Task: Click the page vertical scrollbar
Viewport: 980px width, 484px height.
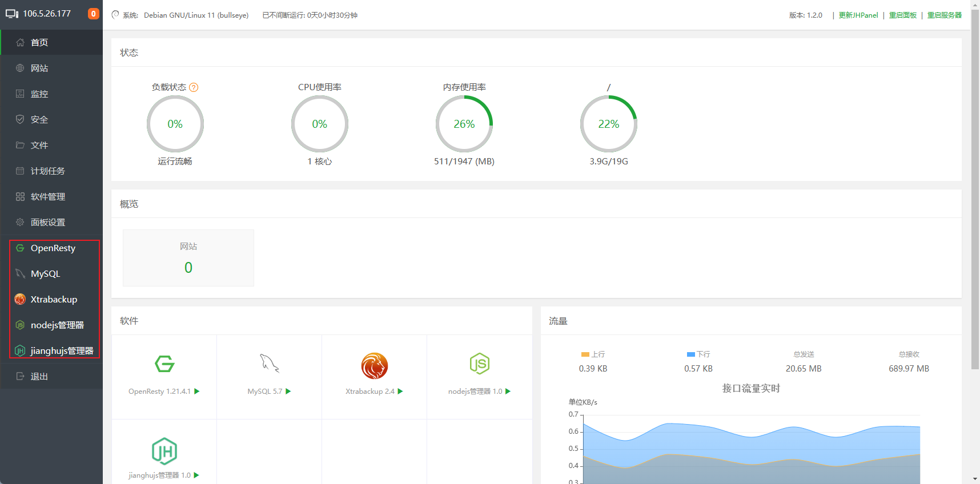Action: [x=975, y=188]
